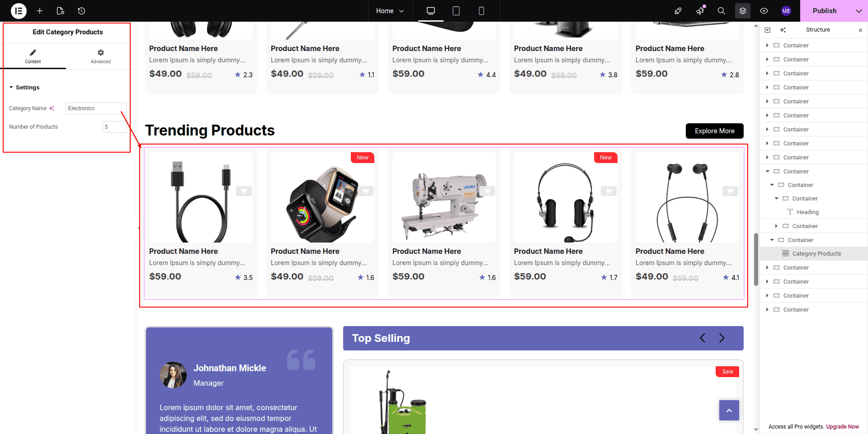
Task: Toggle the Structure layers panel icon
Action: (743, 11)
